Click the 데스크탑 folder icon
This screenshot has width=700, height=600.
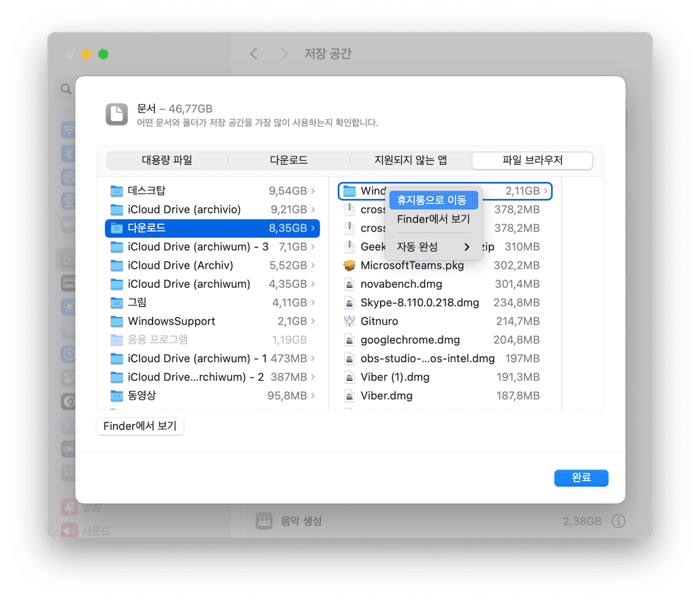[x=117, y=191]
